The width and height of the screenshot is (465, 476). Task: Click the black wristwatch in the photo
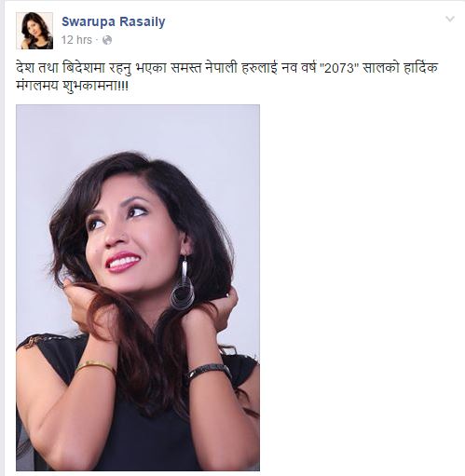(x=210, y=371)
